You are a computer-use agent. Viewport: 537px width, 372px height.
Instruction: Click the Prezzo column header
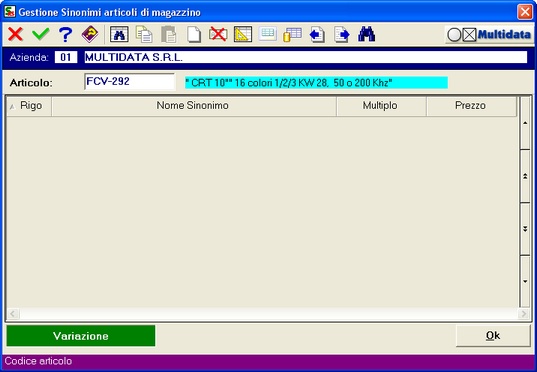point(471,106)
